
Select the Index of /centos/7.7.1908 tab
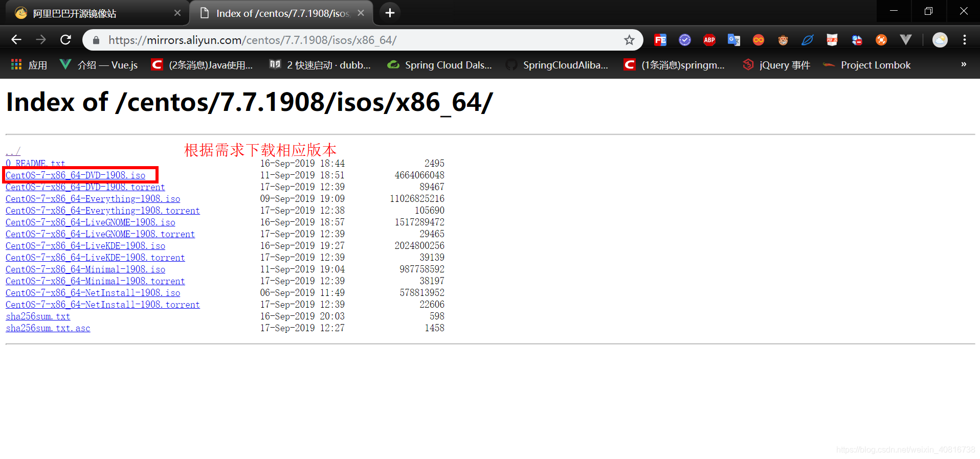281,13
